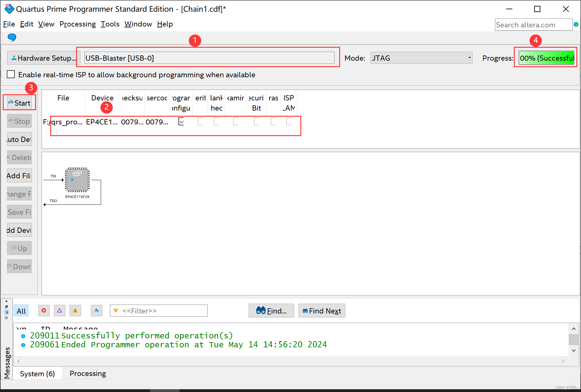Image resolution: width=581 pixels, height=392 pixels.
Task: Toggle the Examine checkbox in file row
Action: coord(236,121)
